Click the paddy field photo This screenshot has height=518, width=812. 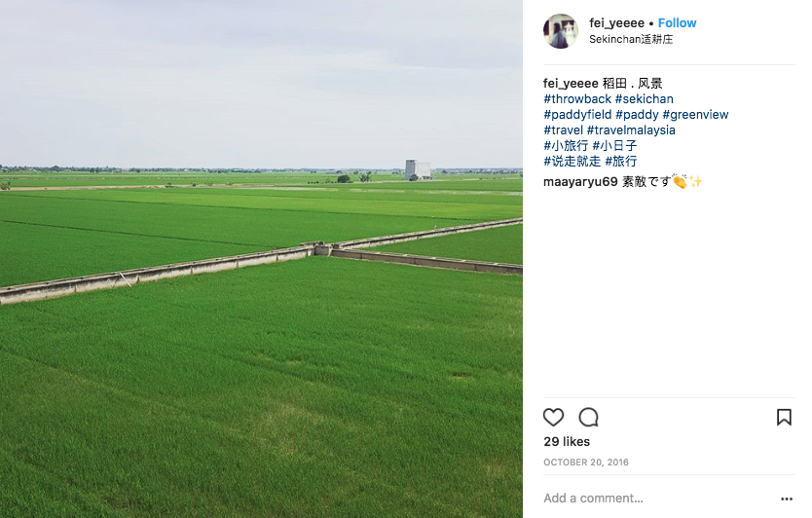pyautogui.click(x=261, y=259)
